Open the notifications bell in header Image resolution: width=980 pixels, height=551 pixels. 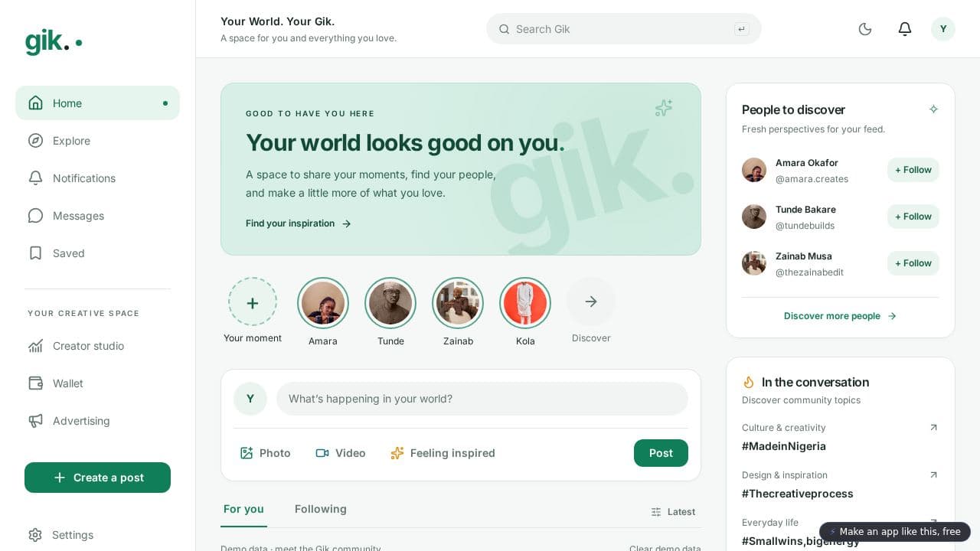905,29
